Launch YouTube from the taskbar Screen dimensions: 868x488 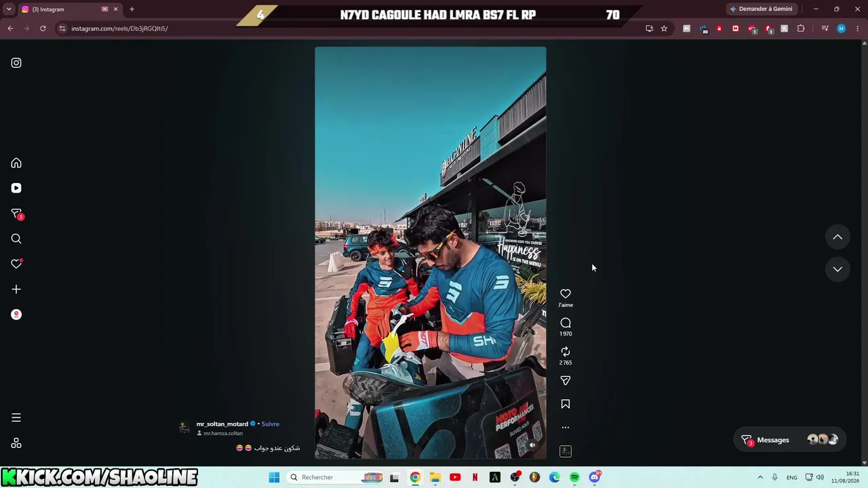[x=455, y=477]
